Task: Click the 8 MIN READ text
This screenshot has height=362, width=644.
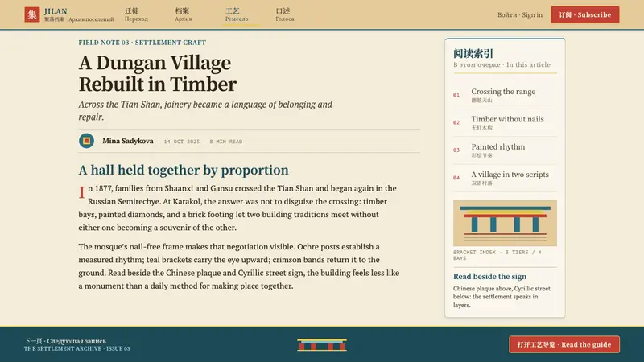Action: (x=226, y=142)
